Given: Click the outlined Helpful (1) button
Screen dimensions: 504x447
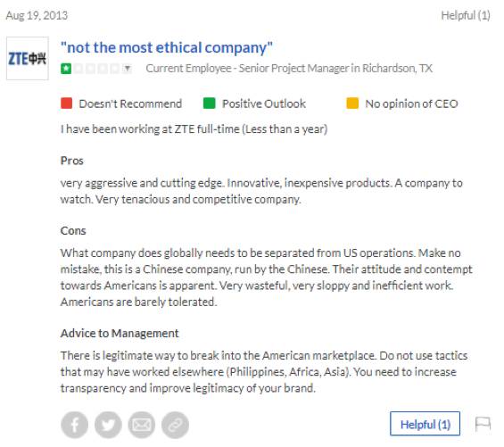Looking at the screenshot, I should pos(425,424).
